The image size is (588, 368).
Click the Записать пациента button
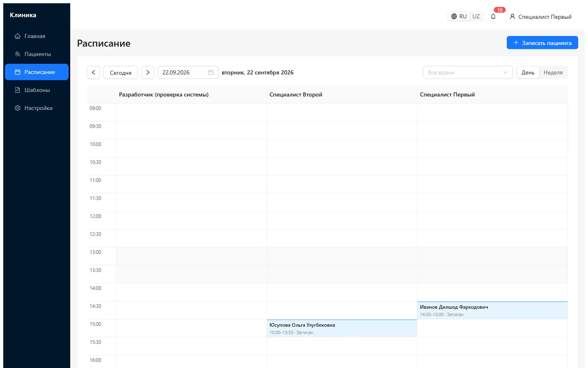point(542,43)
